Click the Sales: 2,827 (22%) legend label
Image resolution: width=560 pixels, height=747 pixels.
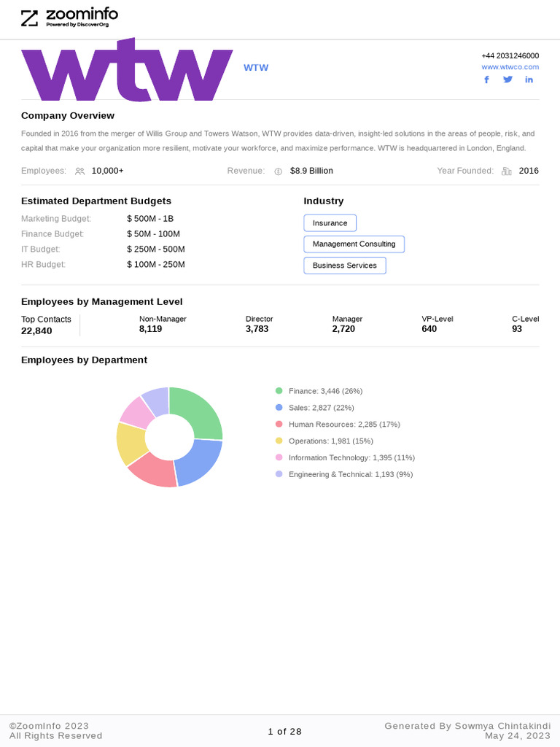pyautogui.click(x=322, y=408)
